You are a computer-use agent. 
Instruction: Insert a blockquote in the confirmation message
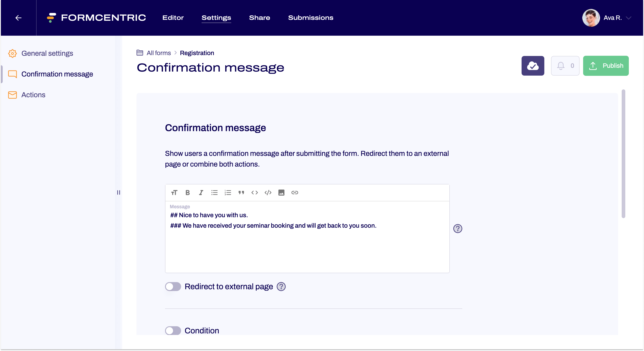[x=241, y=192]
